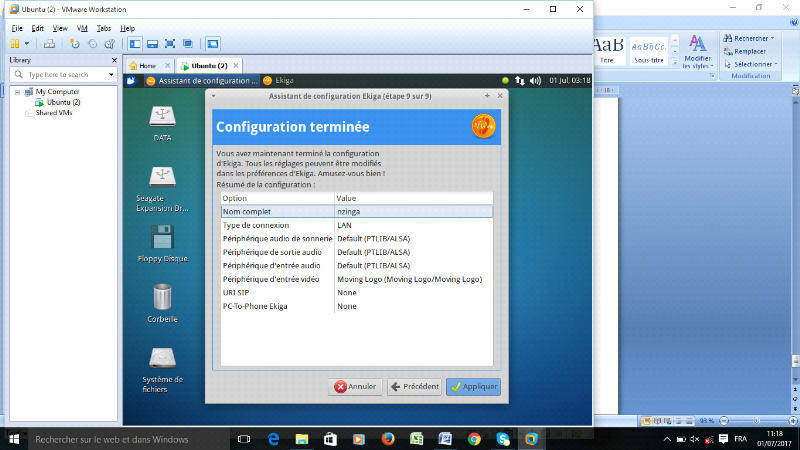Click the Précédent button
800x450 pixels.
click(x=414, y=387)
